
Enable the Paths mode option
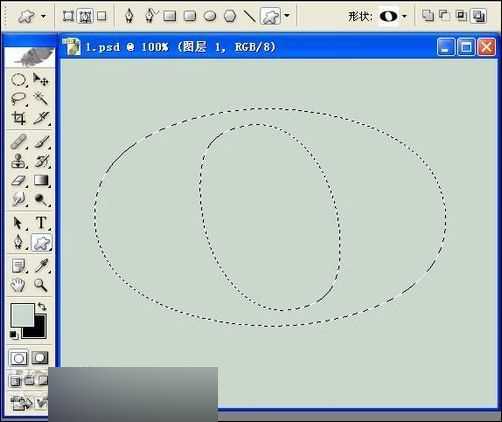click(85, 16)
